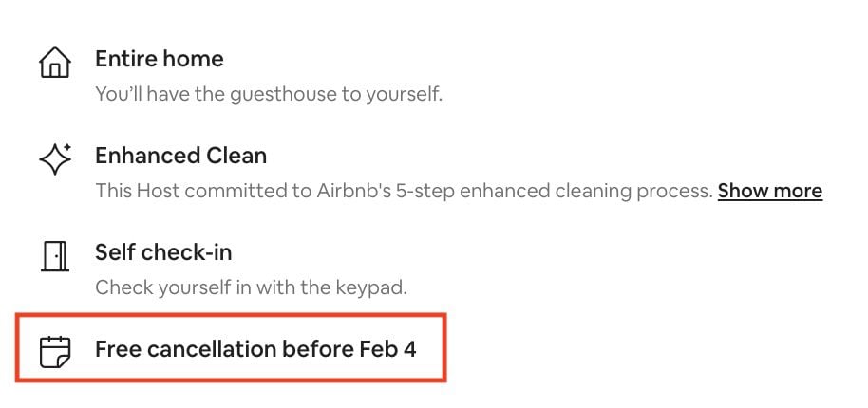Click the house icon beside Entire home

click(55, 63)
